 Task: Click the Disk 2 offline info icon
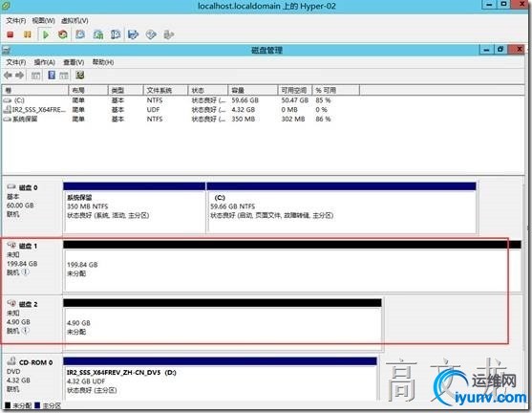pos(26,331)
